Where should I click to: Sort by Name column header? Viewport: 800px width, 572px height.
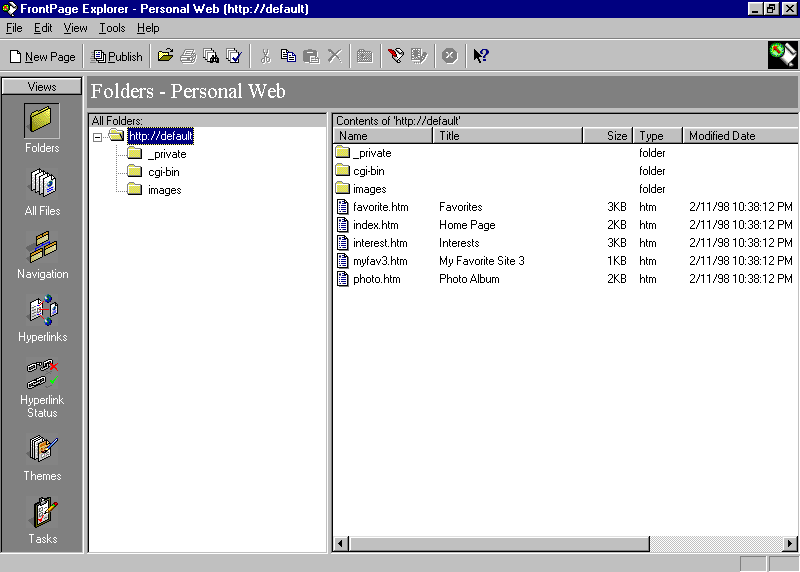coord(383,136)
